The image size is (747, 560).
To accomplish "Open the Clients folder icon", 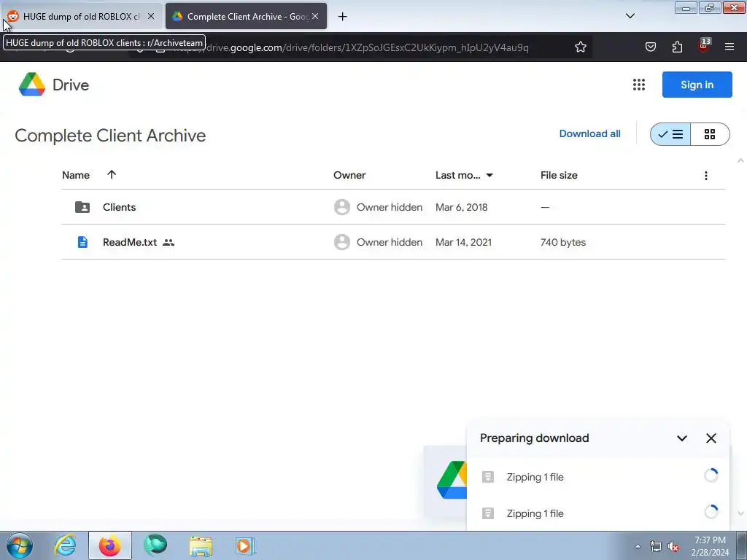I will 82,207.
